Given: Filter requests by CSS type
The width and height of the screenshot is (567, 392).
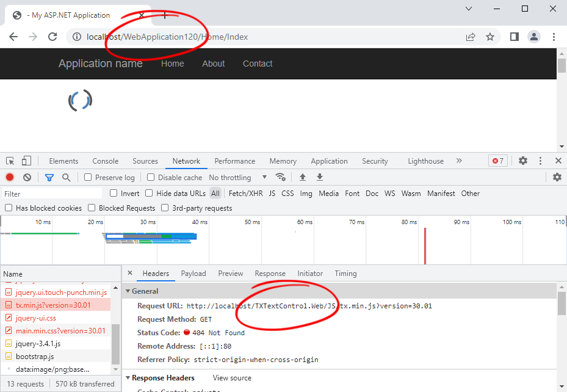Looking at the screenshot, I should (287, 194).
